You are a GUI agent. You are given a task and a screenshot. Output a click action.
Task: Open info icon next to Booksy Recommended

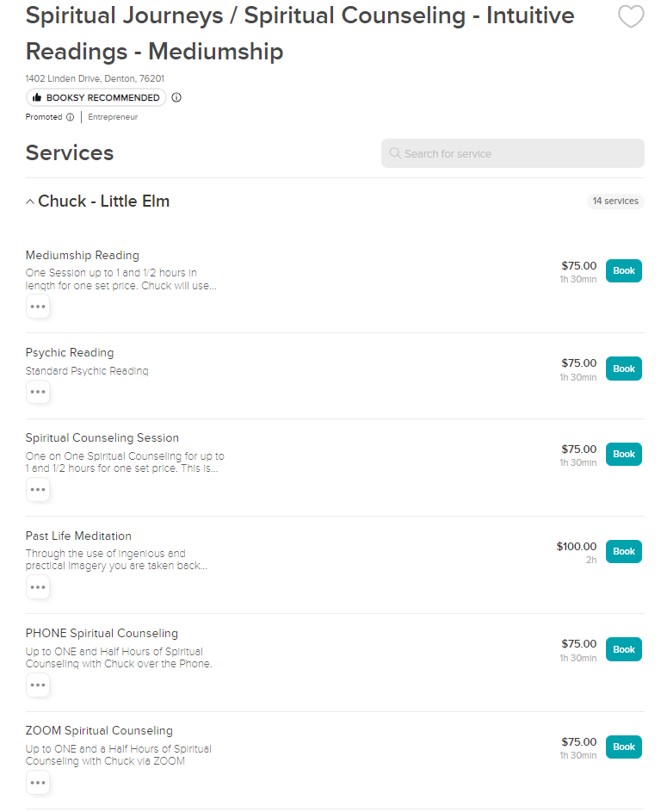coord(176,97)
